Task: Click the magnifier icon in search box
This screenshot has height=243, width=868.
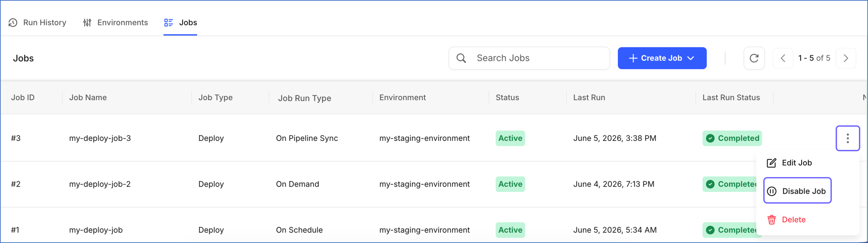Action: pyautogui.click(x=461, y=58)
